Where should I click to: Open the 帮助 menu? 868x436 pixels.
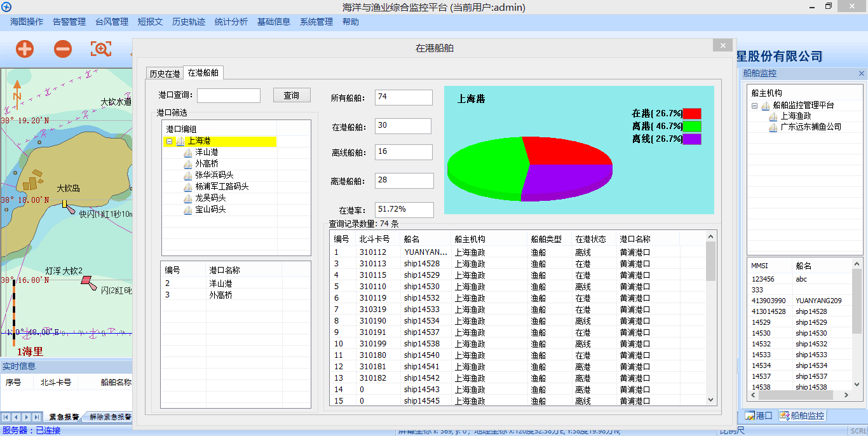click(351, 22)
